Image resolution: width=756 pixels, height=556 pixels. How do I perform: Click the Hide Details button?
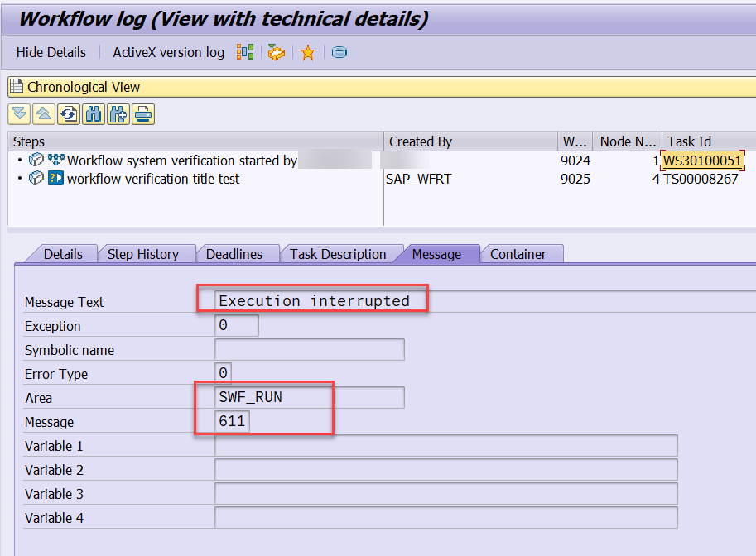51,52
